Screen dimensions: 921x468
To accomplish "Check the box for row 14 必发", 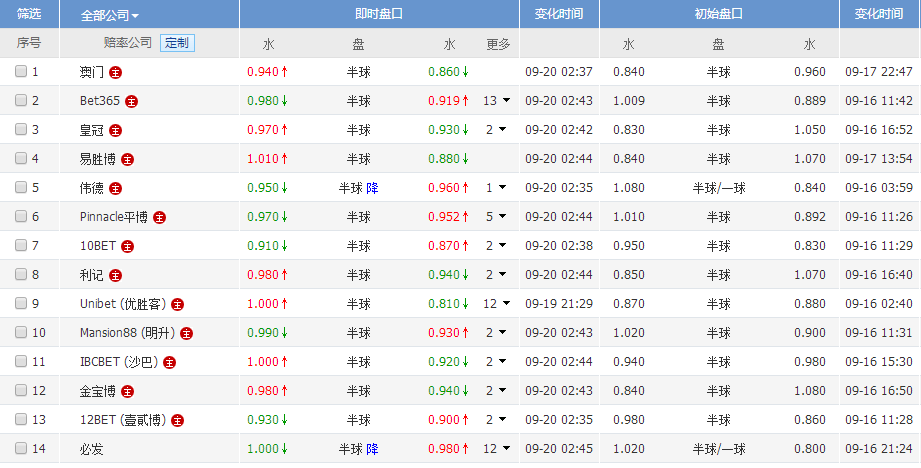I will coord(21,448).
